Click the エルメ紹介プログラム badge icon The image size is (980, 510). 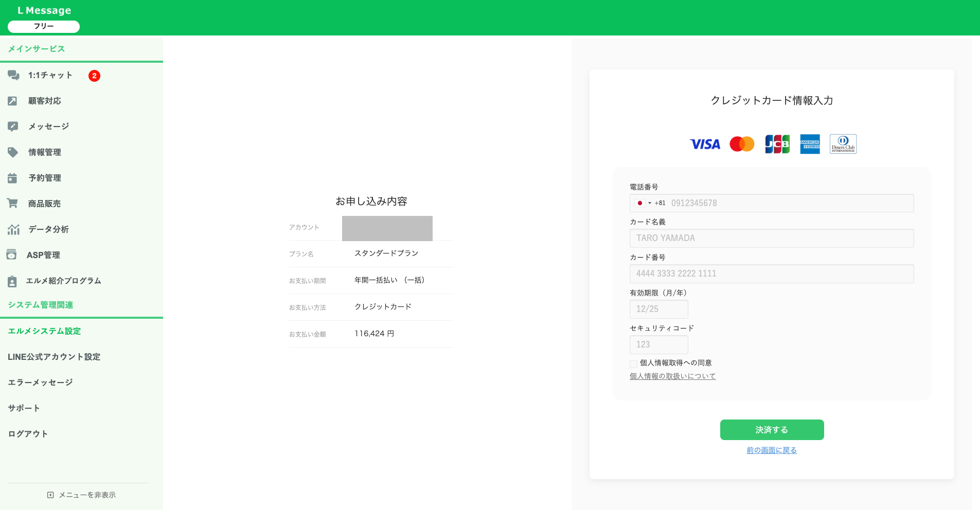[12, 281]
